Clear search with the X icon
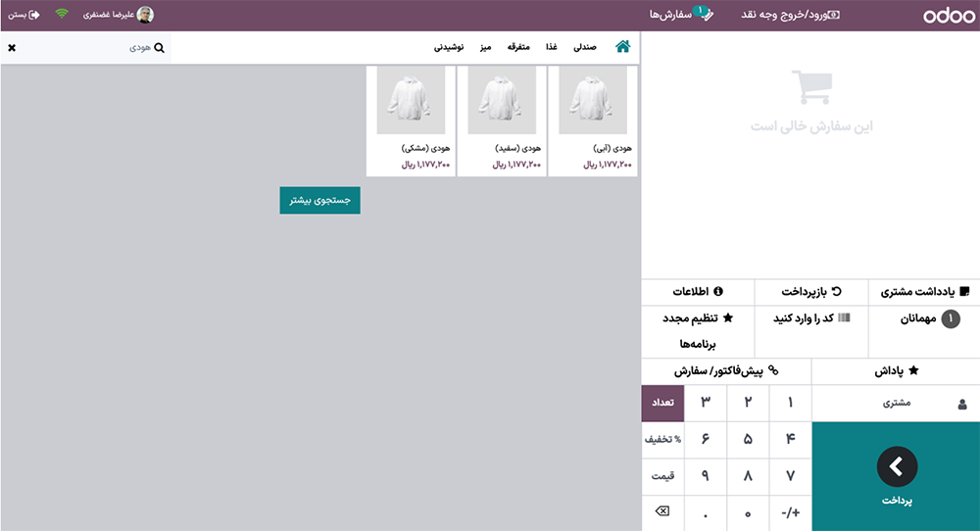The width and height of the screenshot is (980, 531). point(12,47)
